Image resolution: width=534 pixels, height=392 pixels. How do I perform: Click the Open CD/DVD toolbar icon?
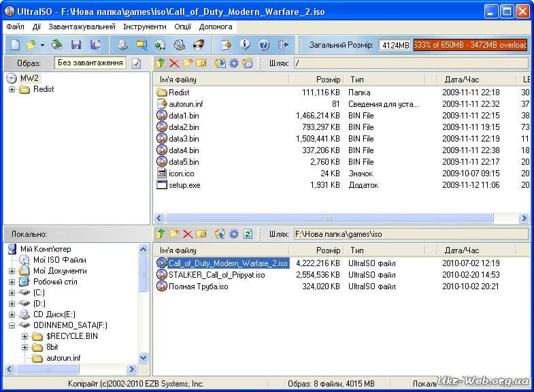pos(57,45)
